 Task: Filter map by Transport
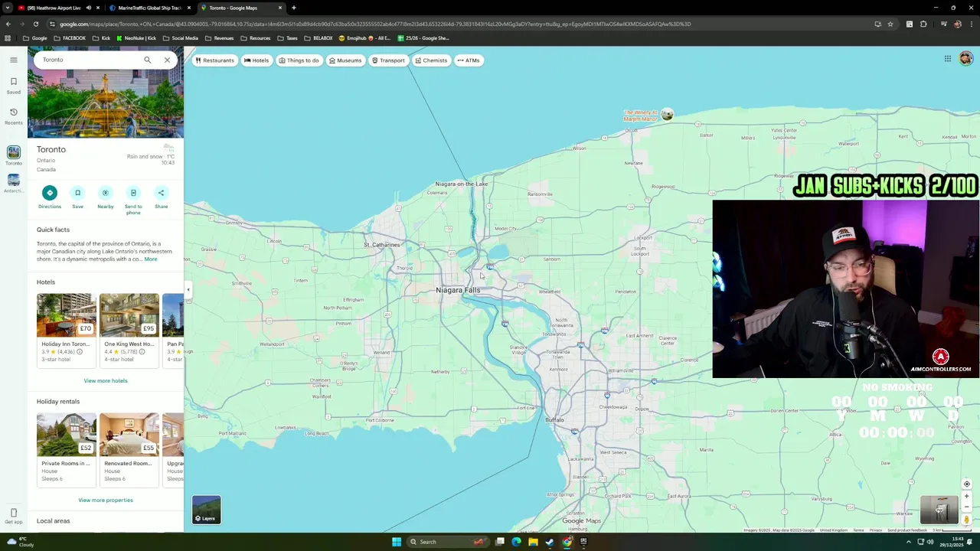pos(388,60)
